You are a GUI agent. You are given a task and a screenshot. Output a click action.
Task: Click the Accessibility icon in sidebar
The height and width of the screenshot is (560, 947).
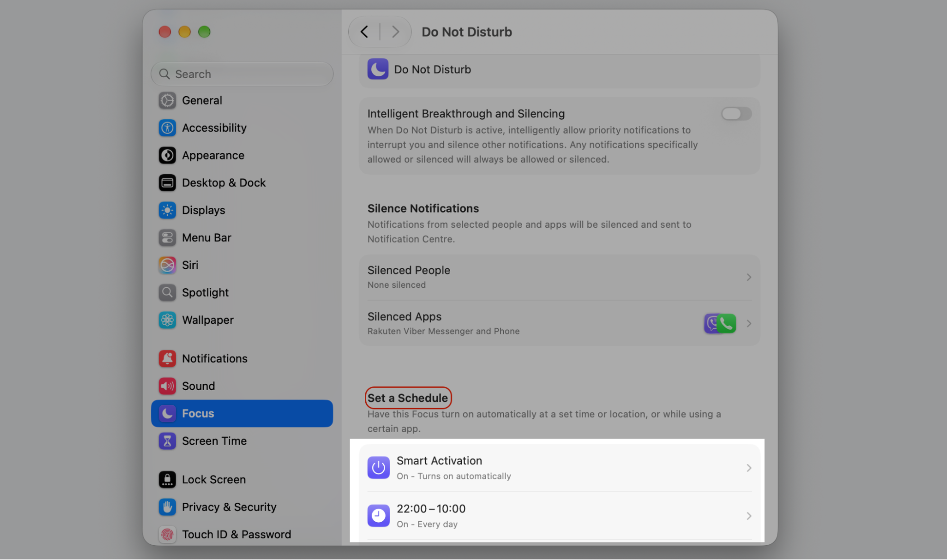point(167,128)
